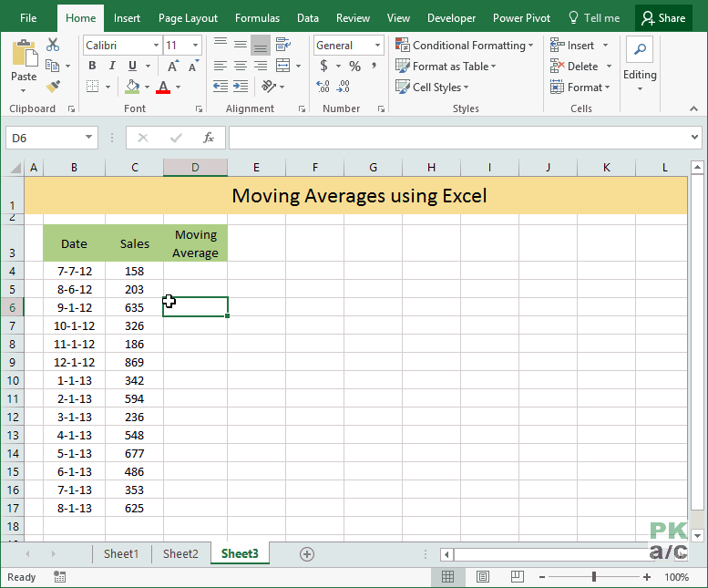
Task: Decrease font size with small A
Action: click(x=194, y=66)
